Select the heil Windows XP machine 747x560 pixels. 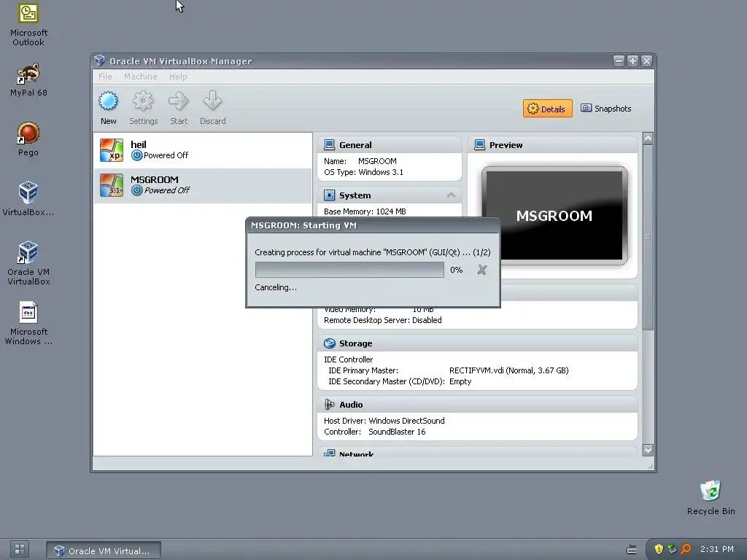pyautogui.click(x=203, y=150)
